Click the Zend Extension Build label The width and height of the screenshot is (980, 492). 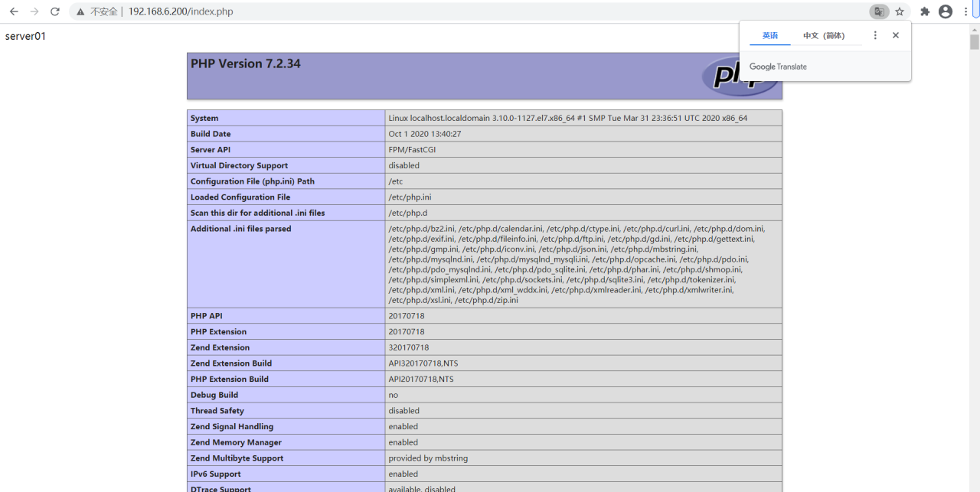pyautogui.click(x=231, y=363)
